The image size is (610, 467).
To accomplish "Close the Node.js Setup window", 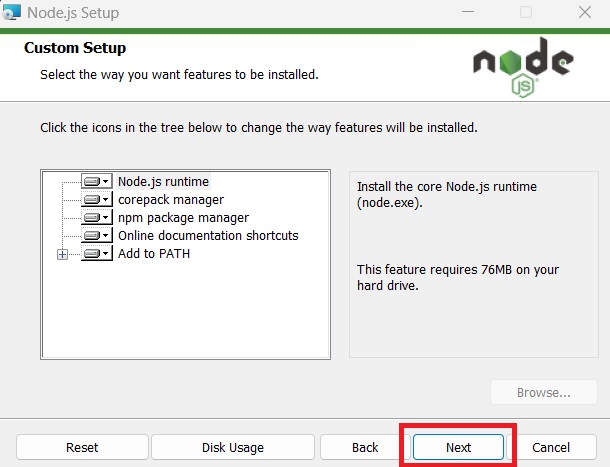I will pos(586,14).
